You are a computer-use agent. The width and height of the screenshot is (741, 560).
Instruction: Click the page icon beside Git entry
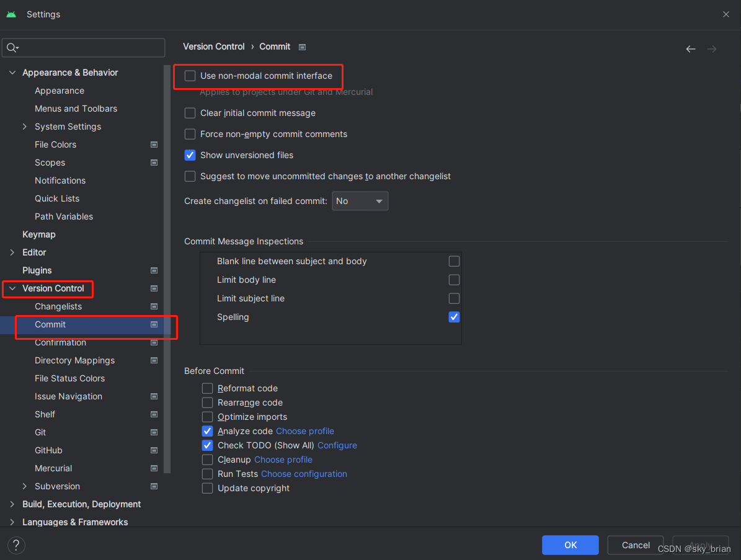pos(153,432)
